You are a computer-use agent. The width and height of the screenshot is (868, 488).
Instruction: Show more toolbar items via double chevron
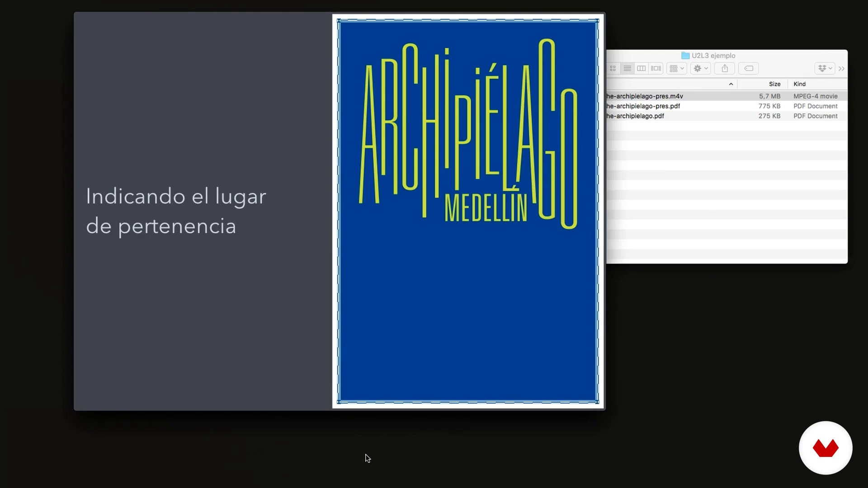(x=841, y=69)
